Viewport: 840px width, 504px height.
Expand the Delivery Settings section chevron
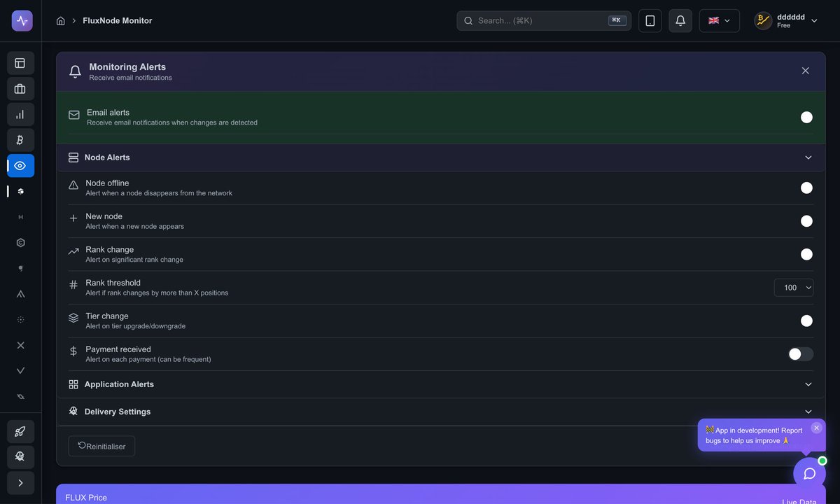pyautogui.click(x=808, y=412)
